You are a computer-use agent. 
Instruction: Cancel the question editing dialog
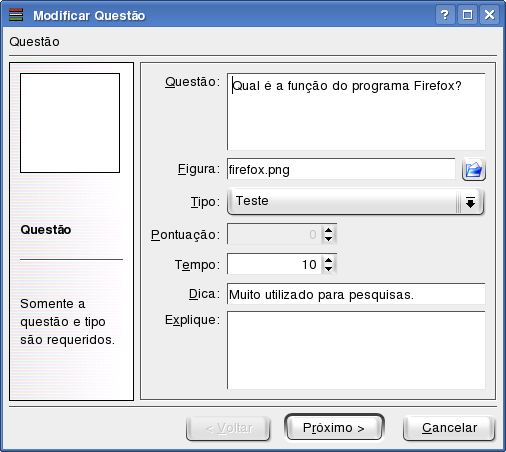(449, 428)
